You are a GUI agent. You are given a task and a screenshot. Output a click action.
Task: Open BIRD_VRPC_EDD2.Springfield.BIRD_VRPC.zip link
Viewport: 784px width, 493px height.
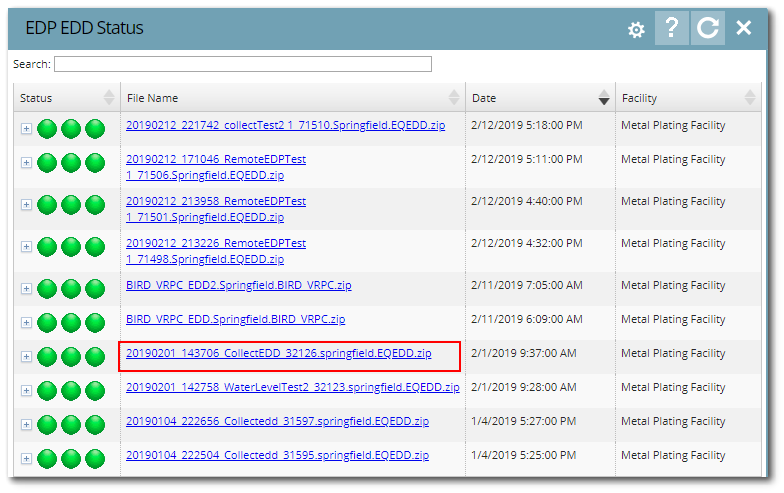(x=238, y=286)
